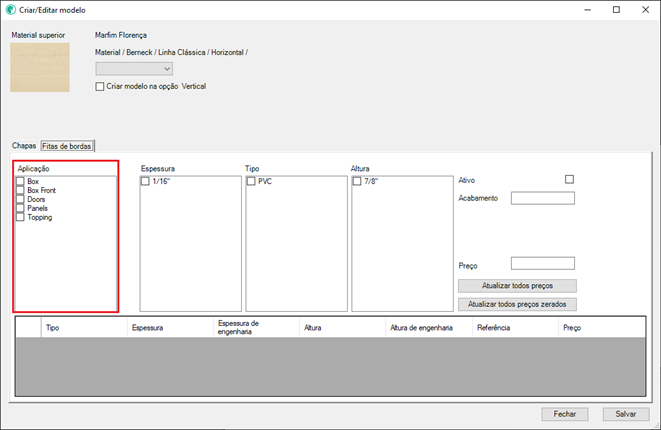Close the Criar/Editar modelo window
This screenshot has height=430, width=661.
[645, 10]
